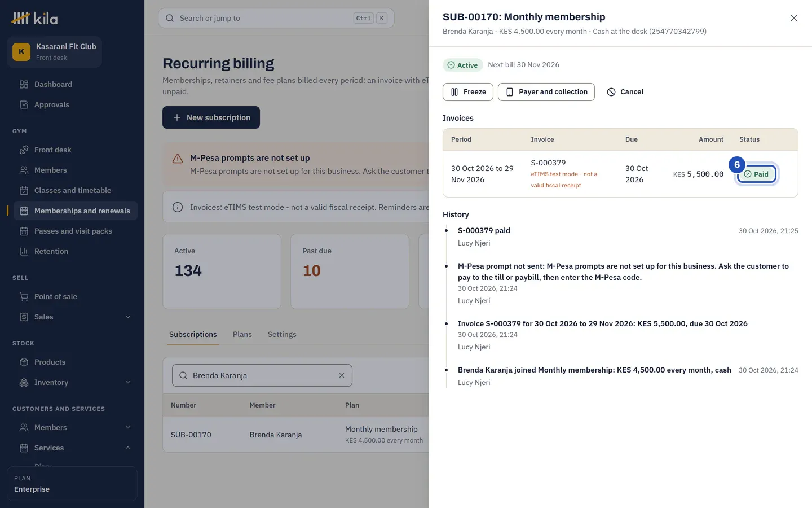Click the Enterprise plan box
Image resolution: width=812 pixels, height=508 pixels.
72,484
